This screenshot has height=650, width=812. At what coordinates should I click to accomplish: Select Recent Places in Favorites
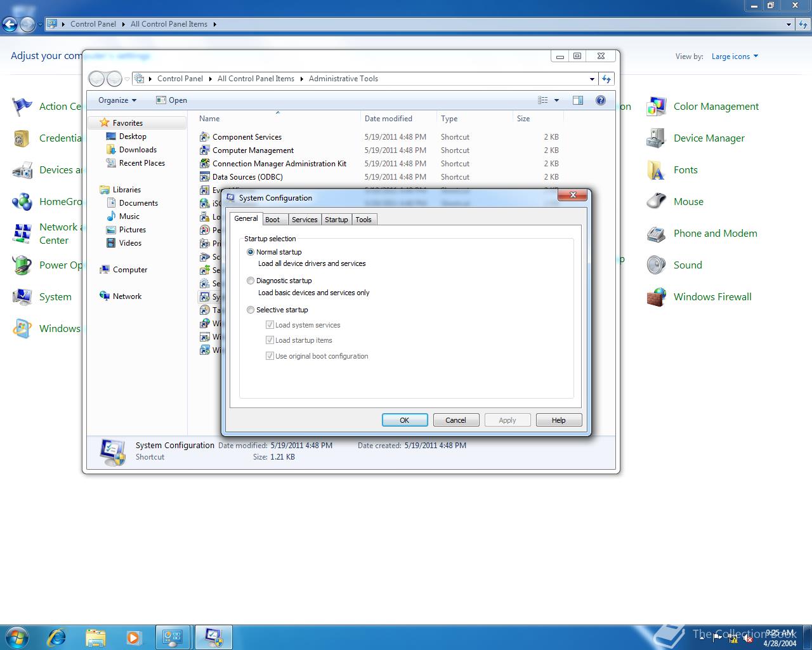[142, 163]
